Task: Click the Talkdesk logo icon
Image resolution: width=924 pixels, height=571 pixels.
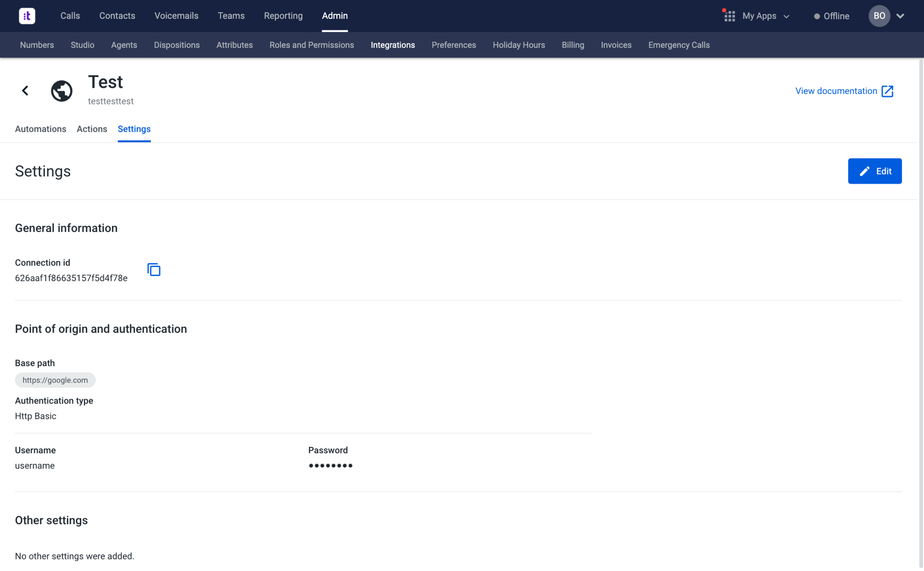Action: click(27, 16)
